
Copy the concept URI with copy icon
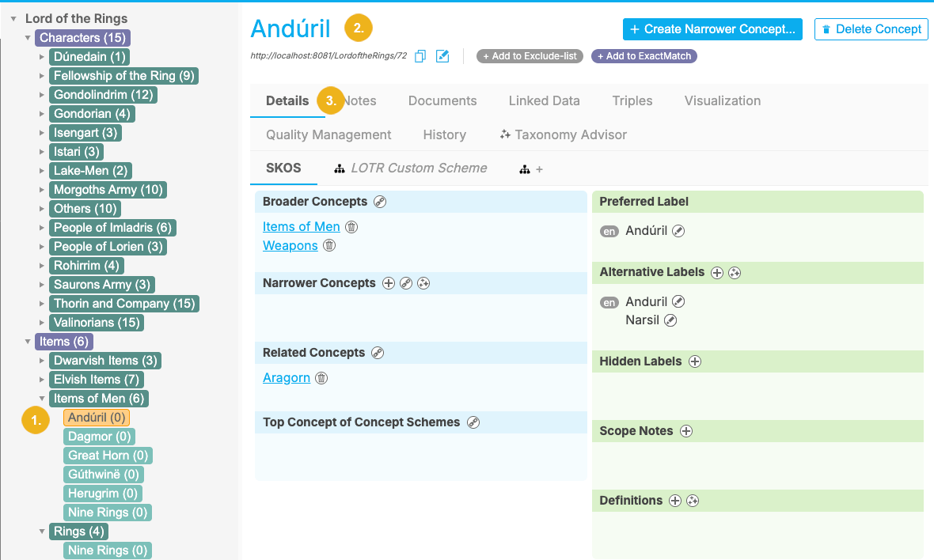[x=421, y=56]
